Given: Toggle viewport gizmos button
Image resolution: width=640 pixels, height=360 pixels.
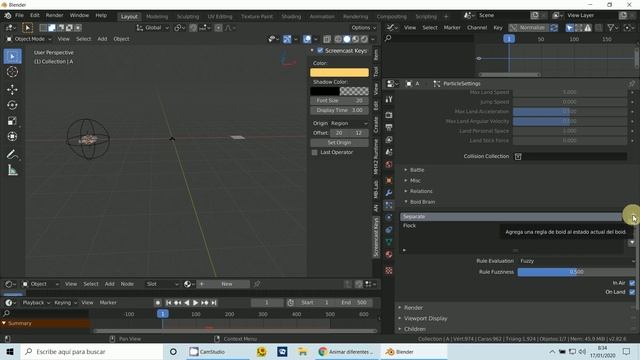Looking at the screenshot, I should point(287,39).
